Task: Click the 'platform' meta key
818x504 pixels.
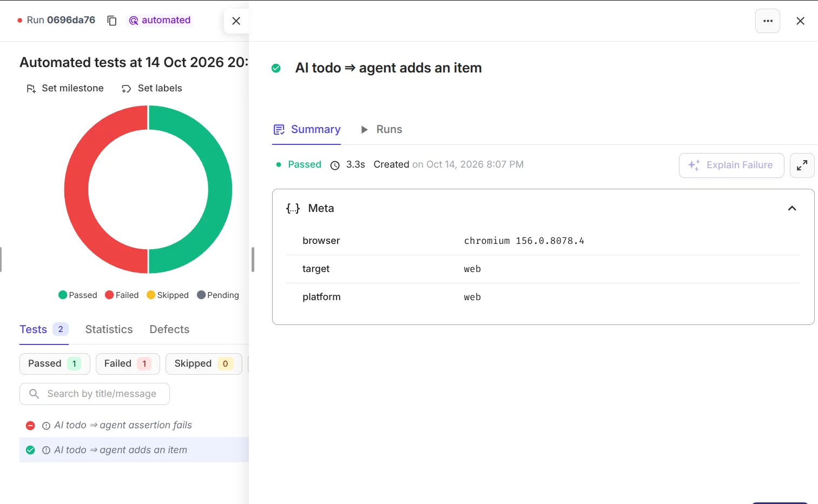Action: [321, 297]
